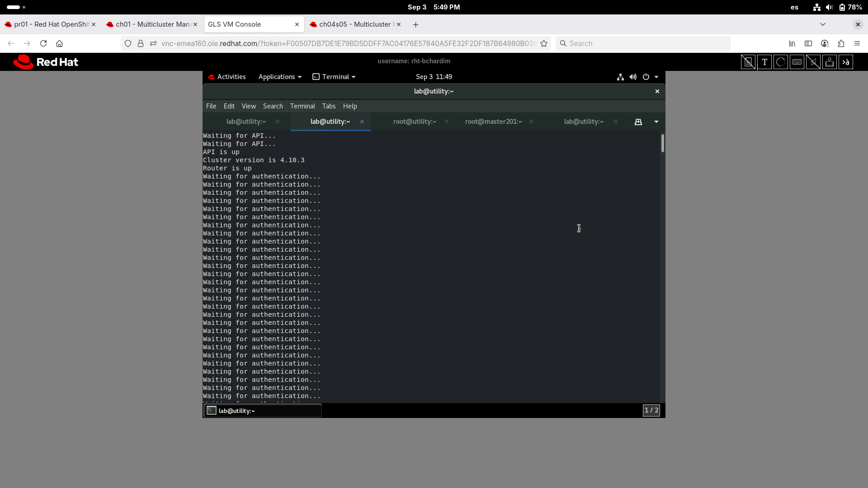Open the Terminal app menu dropdown
This screenshot has width=868, height=488.
pos(334,77)
